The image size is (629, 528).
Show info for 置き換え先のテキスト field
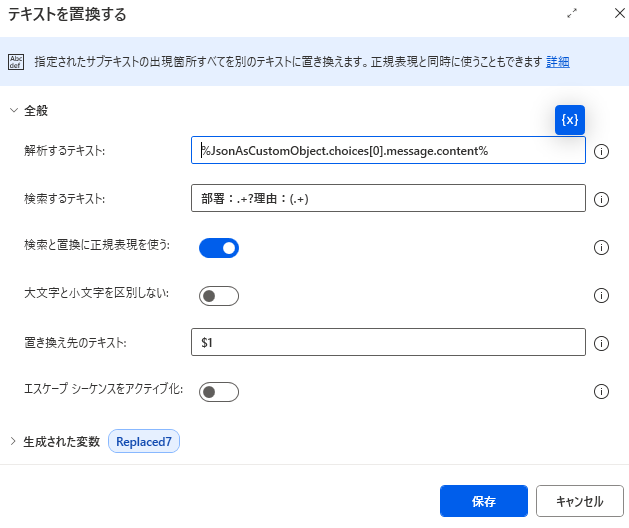point(601,343)
